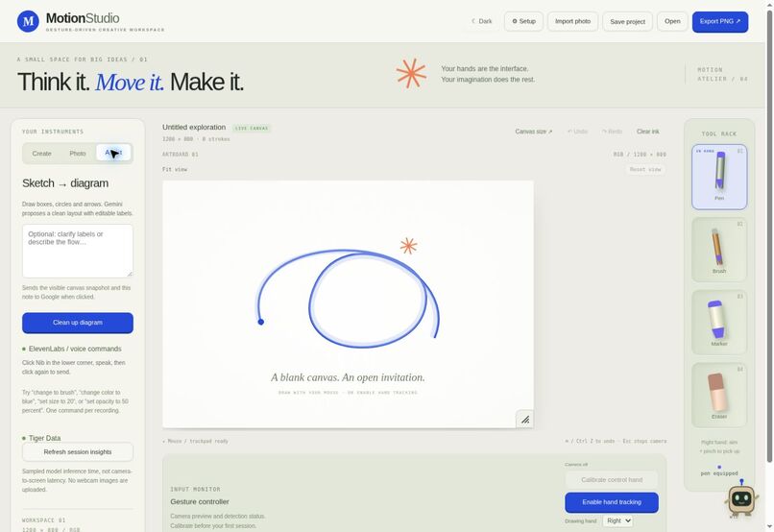Image resolution: width=774 pixels, height=532 pixels.
Task: Click 'ElevenLabs / voice commands' heading
Action: point(75,349)
